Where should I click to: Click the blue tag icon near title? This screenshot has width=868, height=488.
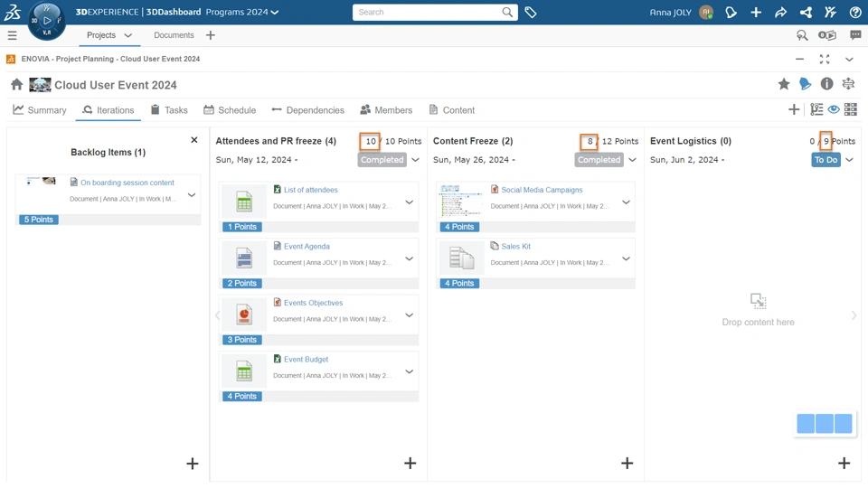point(805,84)
